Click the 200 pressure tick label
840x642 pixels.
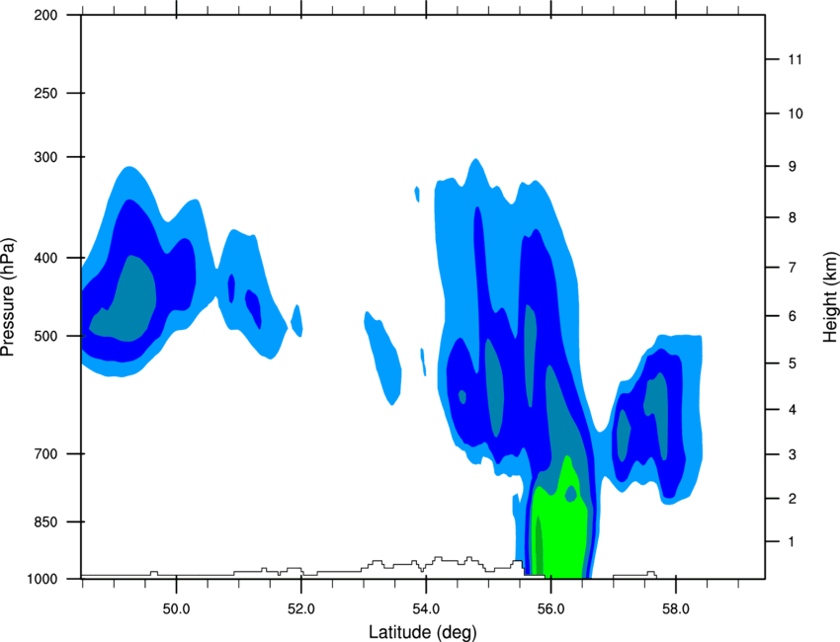coord(46,15)
